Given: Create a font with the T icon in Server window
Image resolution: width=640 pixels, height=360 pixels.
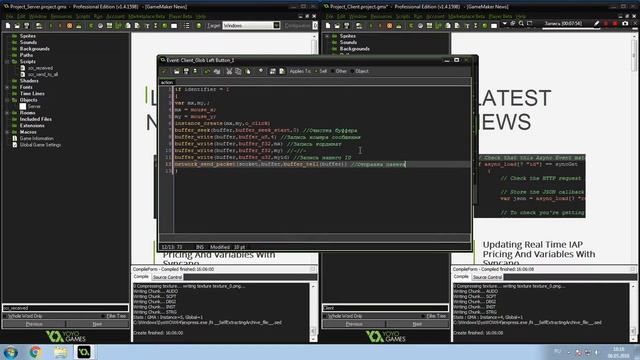Looking at the screenshot, I should 147,26.
